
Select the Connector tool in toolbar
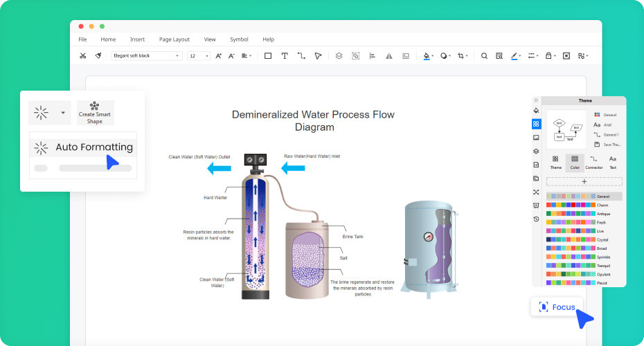pos(301,55)
